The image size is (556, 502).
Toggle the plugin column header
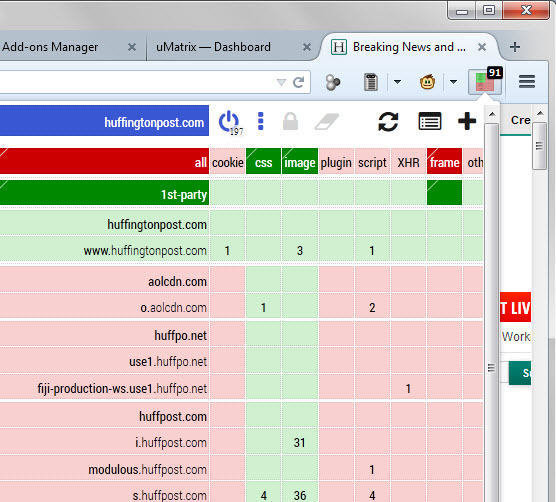(x=336, y=161)
